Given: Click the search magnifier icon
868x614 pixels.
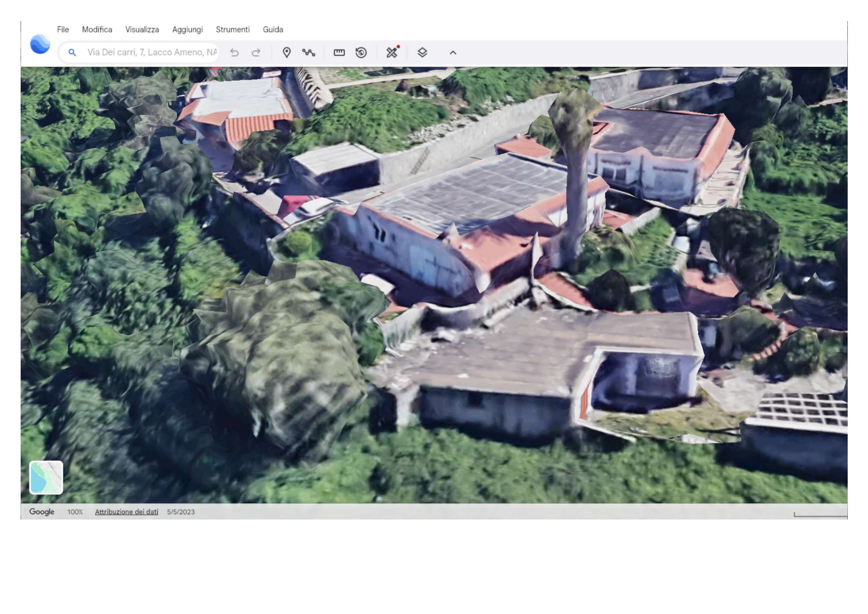Looking at the screenshot, I should click(72, 52).
